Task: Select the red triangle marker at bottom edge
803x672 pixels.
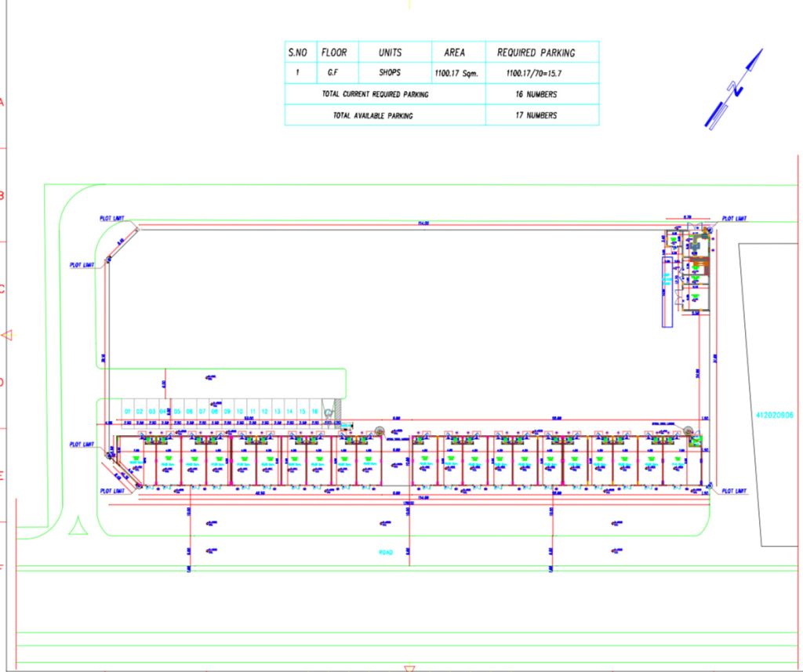Action: (x=409, y=668)
